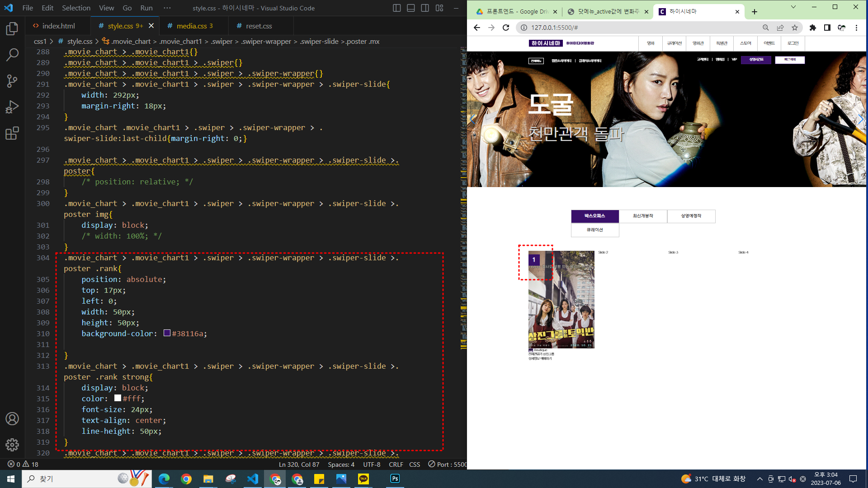This screenshot has width=868, height=488.
Task: Click the Port : 5500 status item
Action: pyautogui.click(x=448, y=465)
